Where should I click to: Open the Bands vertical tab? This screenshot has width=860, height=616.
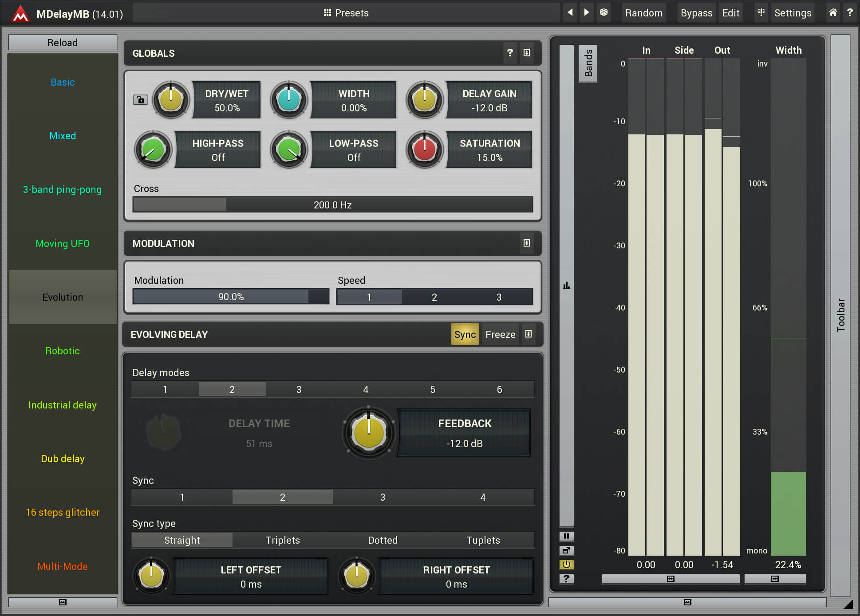coord(588,63)
